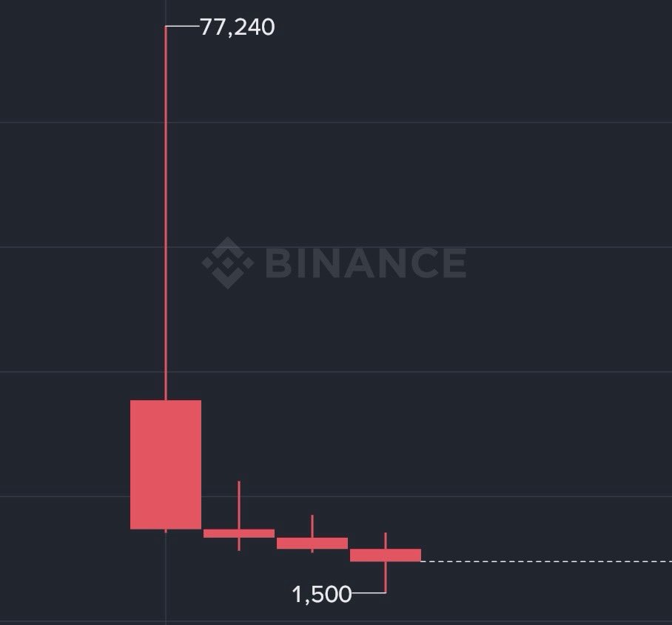This screenshot has width=672, height=625.
Task: Click the upper wick of fourth candle
Action: [x=386, y=541]
